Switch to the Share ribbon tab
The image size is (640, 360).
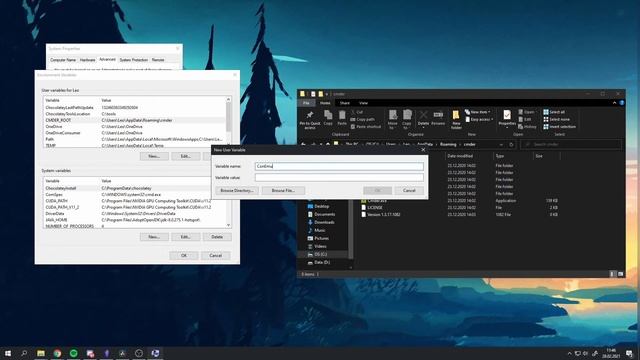click(344, 103)
